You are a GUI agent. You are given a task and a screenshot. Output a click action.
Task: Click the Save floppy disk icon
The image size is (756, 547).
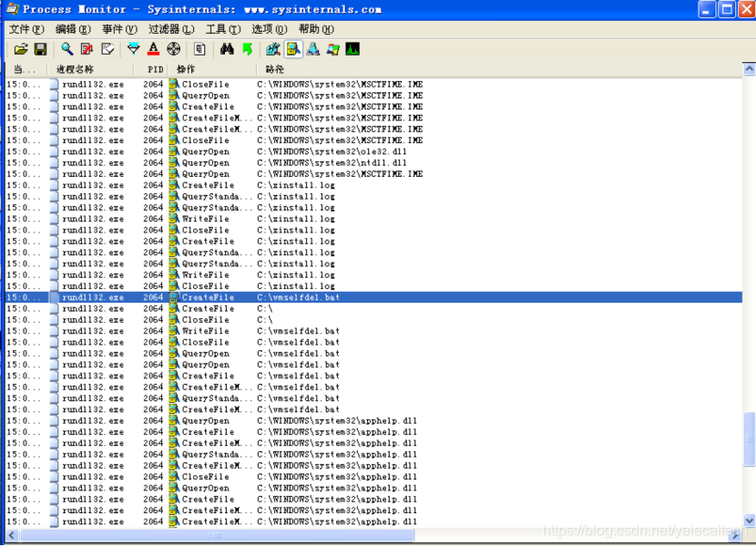point(40,48)
